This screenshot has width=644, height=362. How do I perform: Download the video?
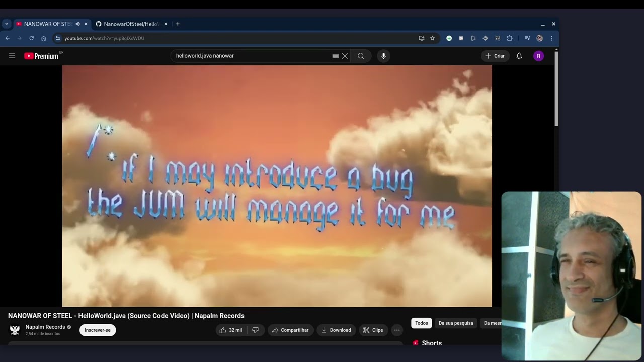(336, 330)
